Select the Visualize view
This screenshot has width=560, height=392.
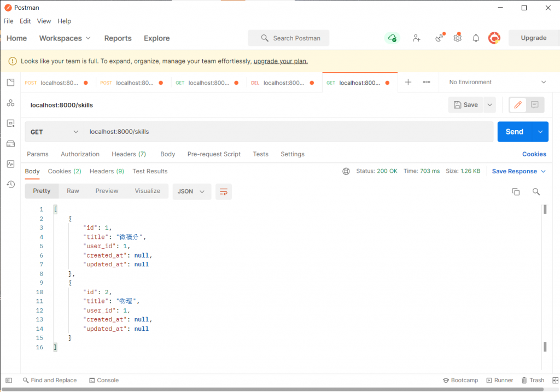[x=148, y=191]
